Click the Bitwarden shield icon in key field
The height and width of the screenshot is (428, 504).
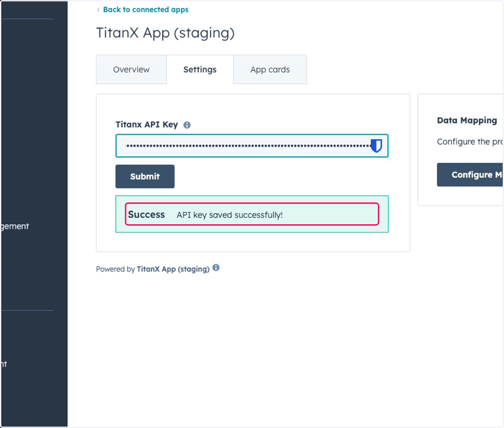(376, 146)
